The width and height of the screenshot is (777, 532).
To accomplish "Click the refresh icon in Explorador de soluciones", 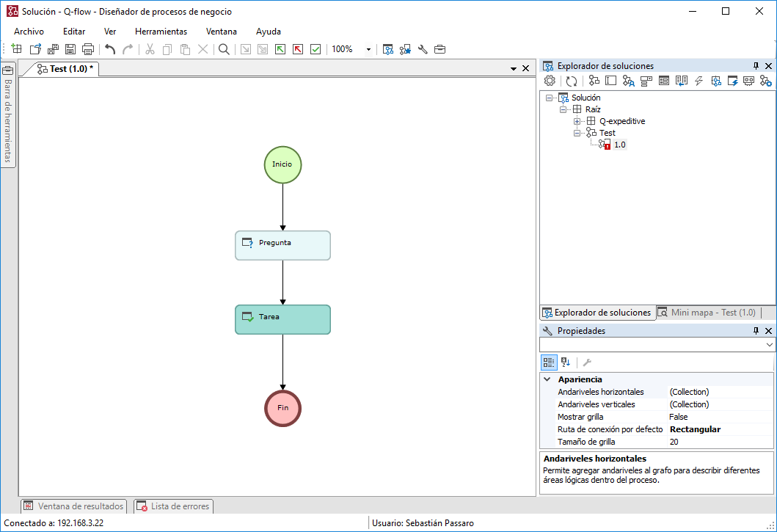I will (572, 81).
